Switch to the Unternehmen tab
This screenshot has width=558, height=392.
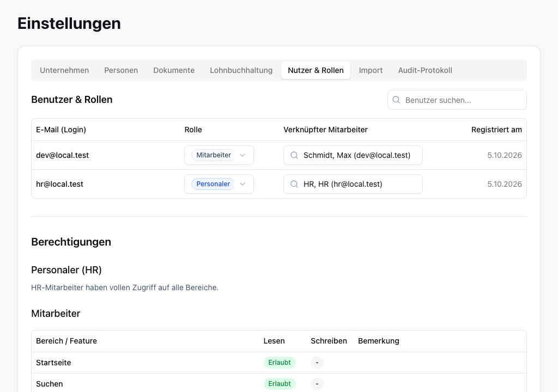point(64,70)
